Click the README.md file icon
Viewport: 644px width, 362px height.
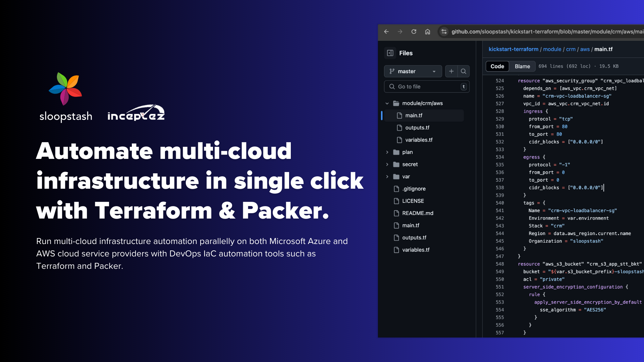396,213
